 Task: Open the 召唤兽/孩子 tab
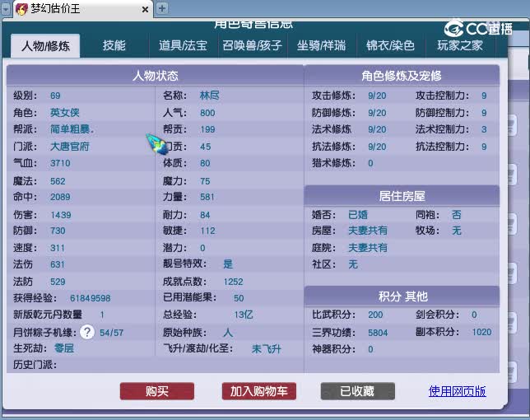(252, 45)
